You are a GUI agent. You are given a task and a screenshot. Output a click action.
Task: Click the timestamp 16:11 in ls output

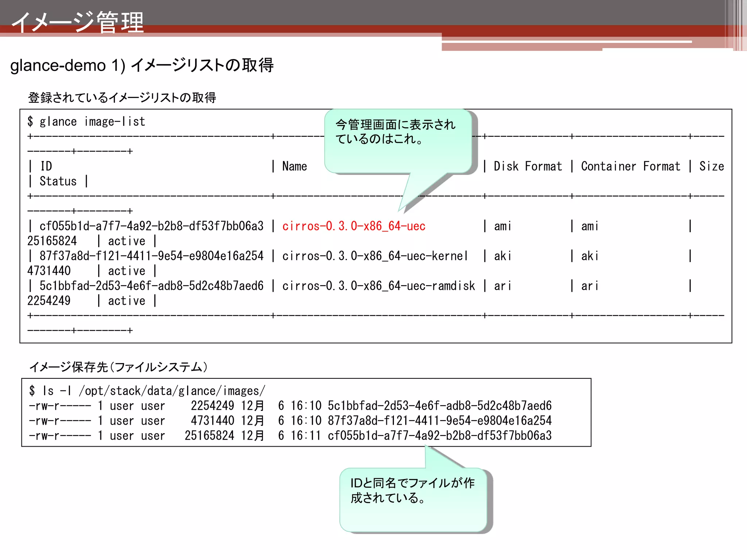(306, 436)
